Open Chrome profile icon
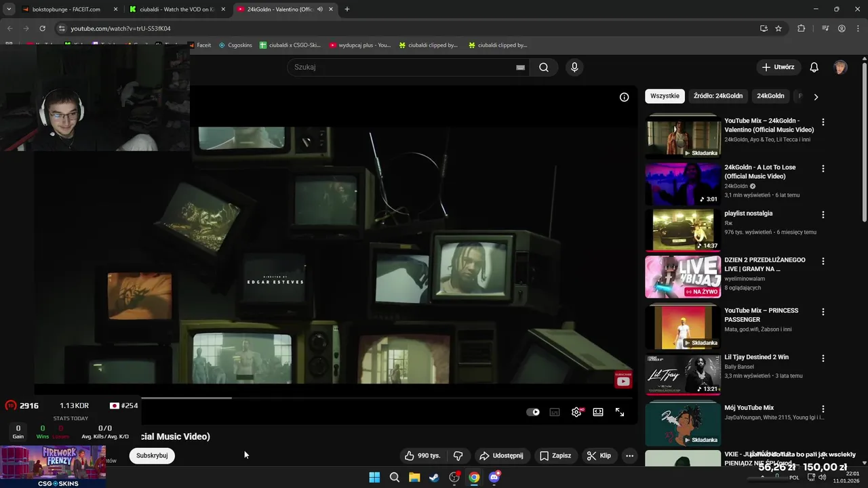The image size is (868, 488). [x=842, y=28]
